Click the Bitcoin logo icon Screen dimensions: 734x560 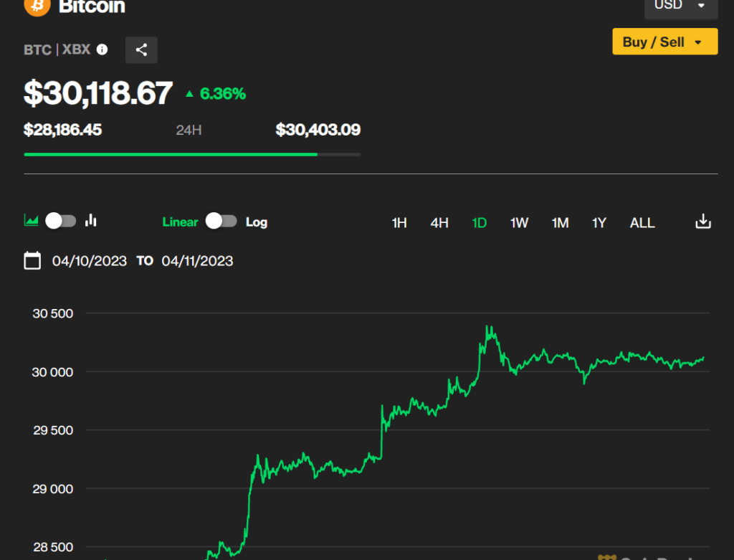pyautogui.click(x=37, y=6)
